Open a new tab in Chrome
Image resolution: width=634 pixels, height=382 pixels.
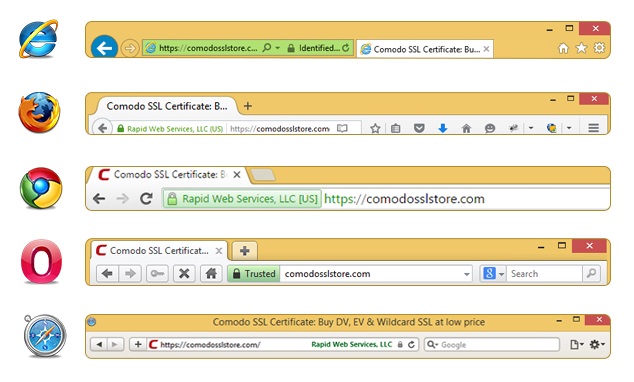click(263, 175)
